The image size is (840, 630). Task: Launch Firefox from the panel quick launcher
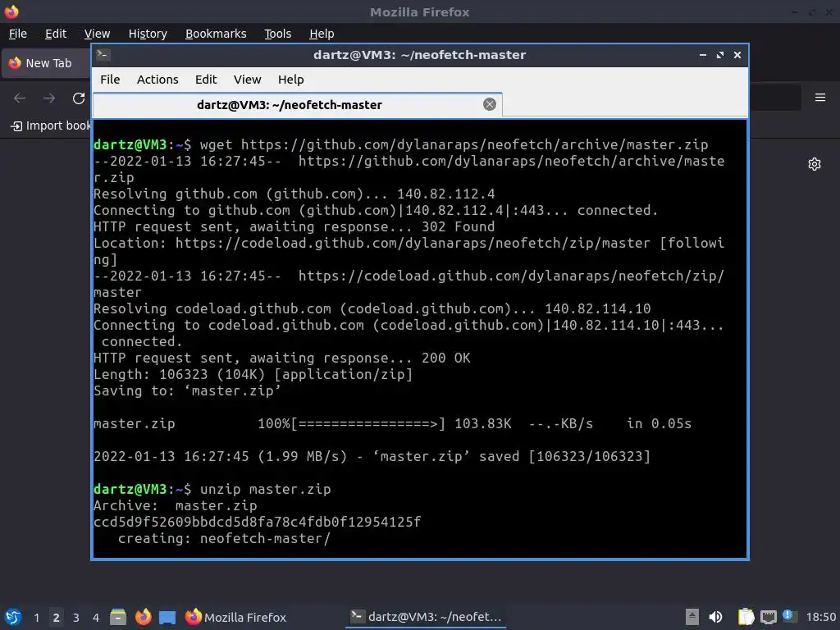(x=143, y=617)
